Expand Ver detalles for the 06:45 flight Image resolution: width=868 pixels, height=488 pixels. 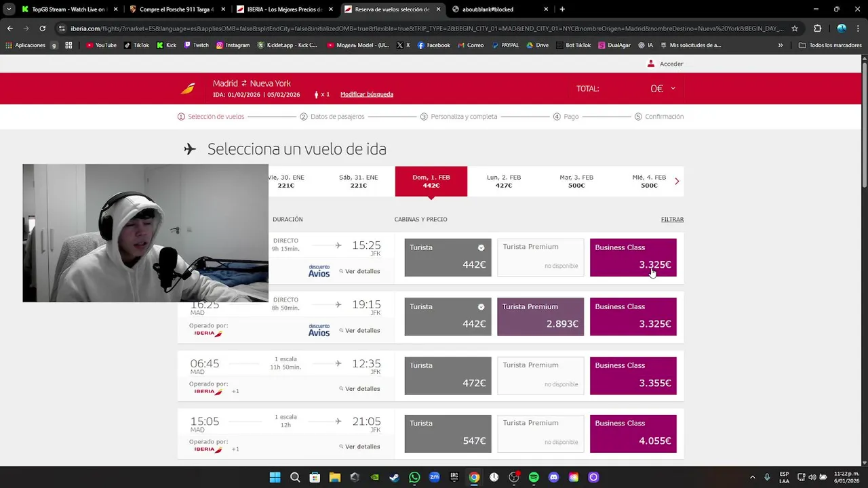point(359,389)
